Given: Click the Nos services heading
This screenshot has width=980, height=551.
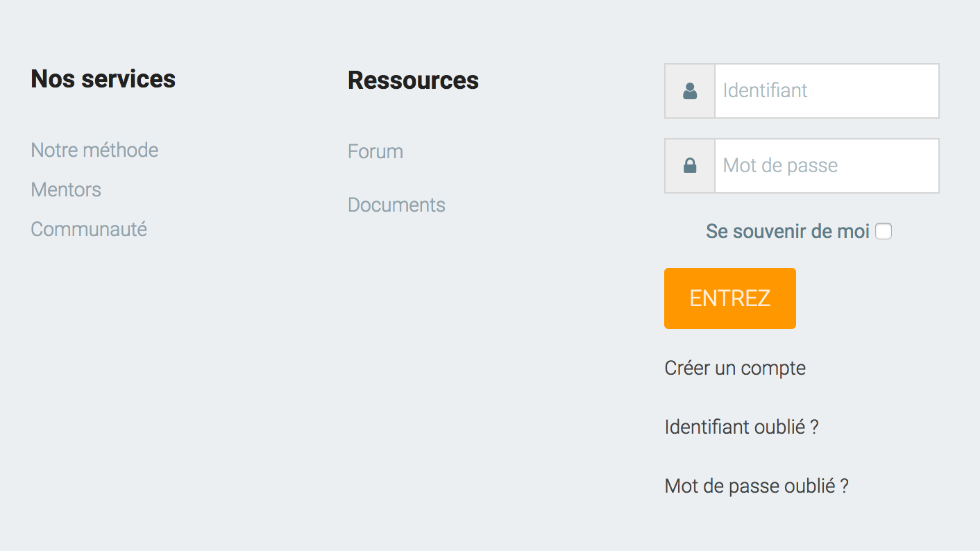Looking at the screenshot, I should tap(103, 78).
